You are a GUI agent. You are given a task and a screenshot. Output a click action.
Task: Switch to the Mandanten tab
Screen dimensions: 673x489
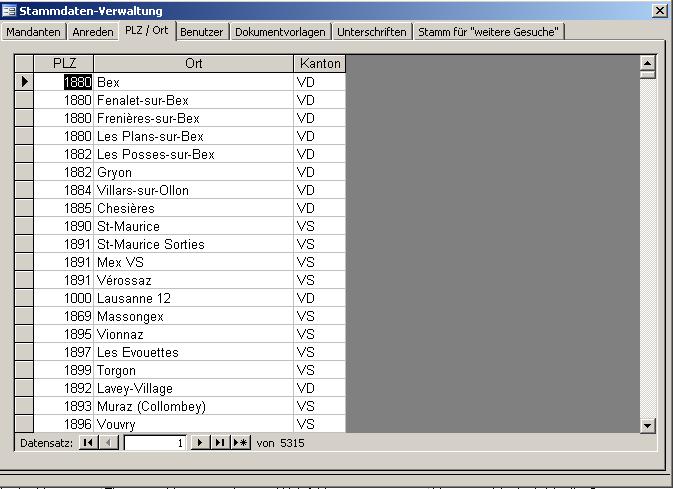point(34,32)
